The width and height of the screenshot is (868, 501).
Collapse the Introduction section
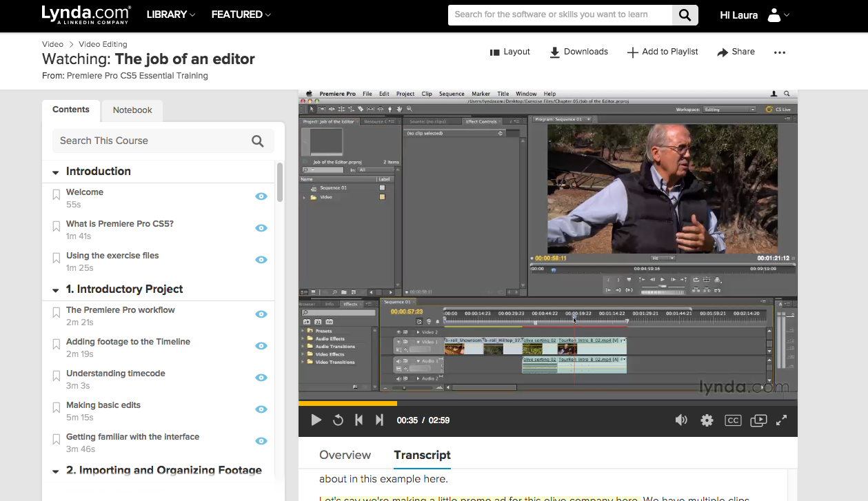pyautogui.click(x=55, y=171)
